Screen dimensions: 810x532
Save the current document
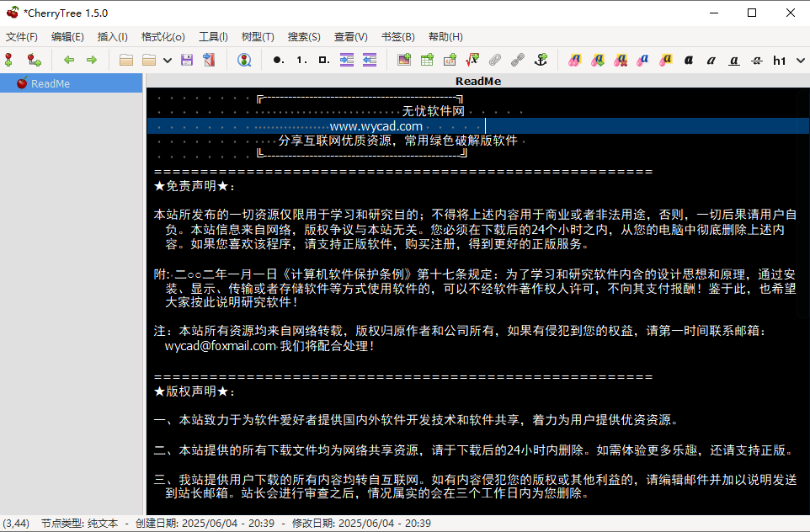[186, 60]
